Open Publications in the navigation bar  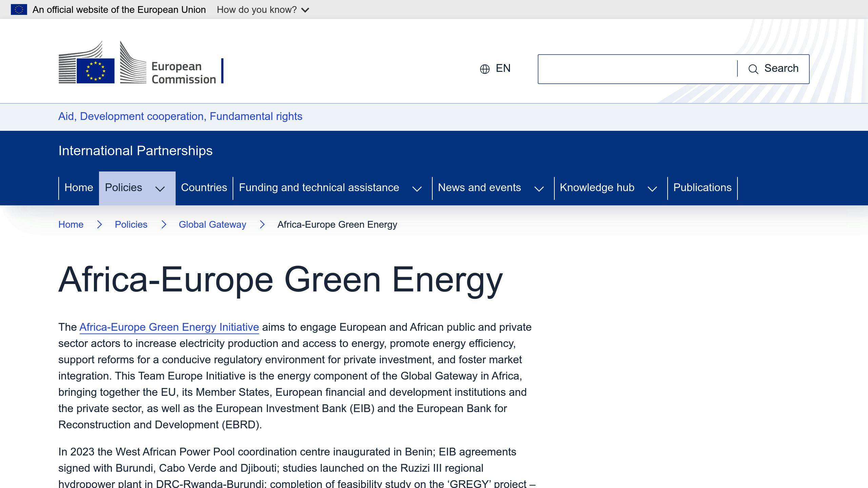(x=703, y=188)
